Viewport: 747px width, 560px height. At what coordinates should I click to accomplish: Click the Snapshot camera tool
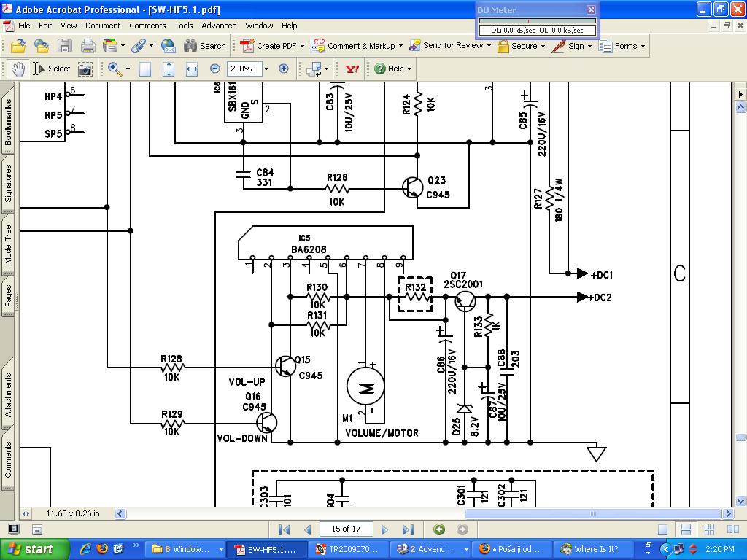pos(85,69)
